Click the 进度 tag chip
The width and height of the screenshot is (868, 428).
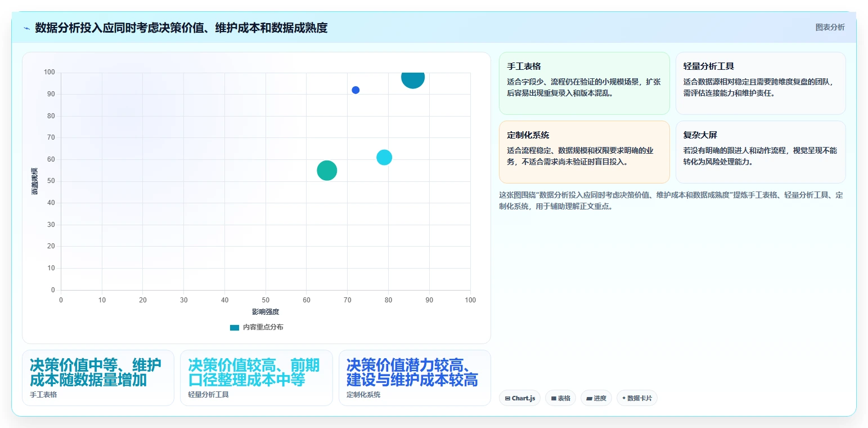(x=596, y=398)
